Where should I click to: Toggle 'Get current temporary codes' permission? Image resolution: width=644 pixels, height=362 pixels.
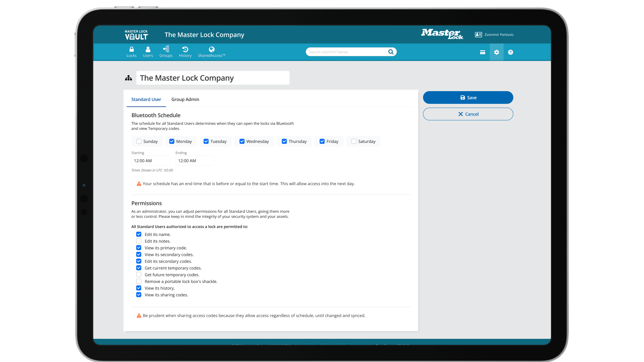pos(139,268)
